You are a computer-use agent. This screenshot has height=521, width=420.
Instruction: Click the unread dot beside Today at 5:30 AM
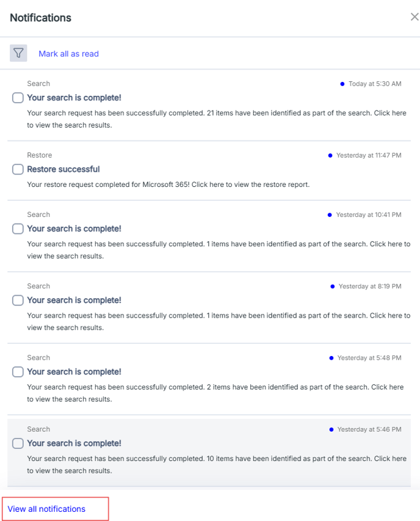342,84
